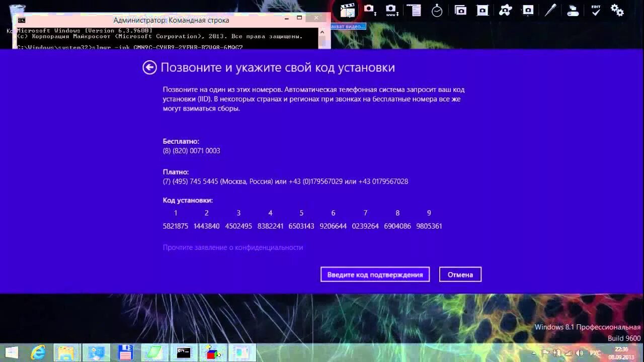Click the control panel taskbar icon
644x362 pixels.
coord(96,352)
